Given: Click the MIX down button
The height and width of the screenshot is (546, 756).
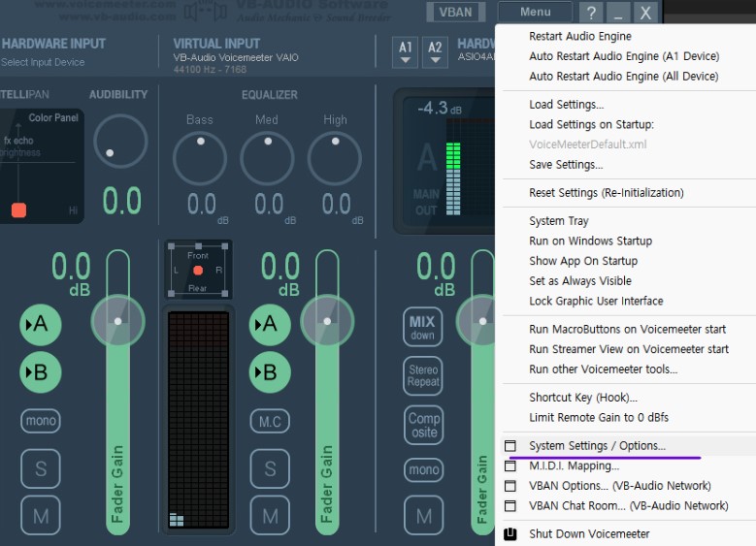Looking at the screenshot, I should [x=423, y=327].
